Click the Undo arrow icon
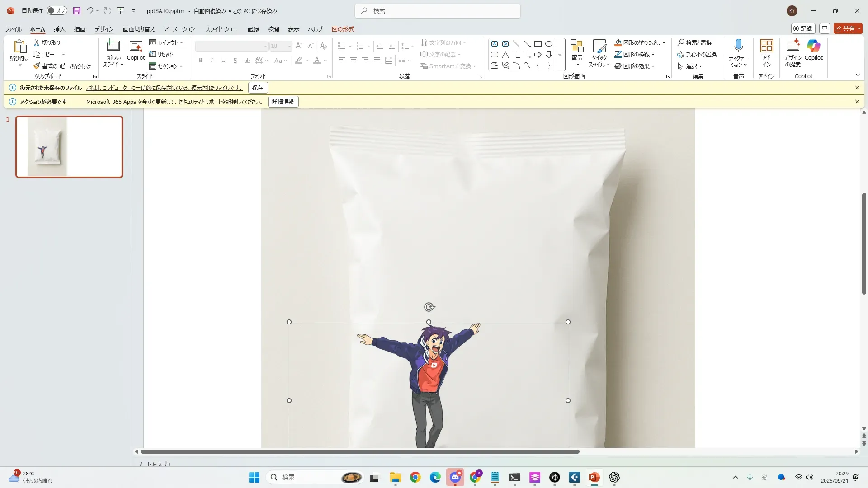The height and width of the screenshot is (488, 868). [x=90, y=11]
